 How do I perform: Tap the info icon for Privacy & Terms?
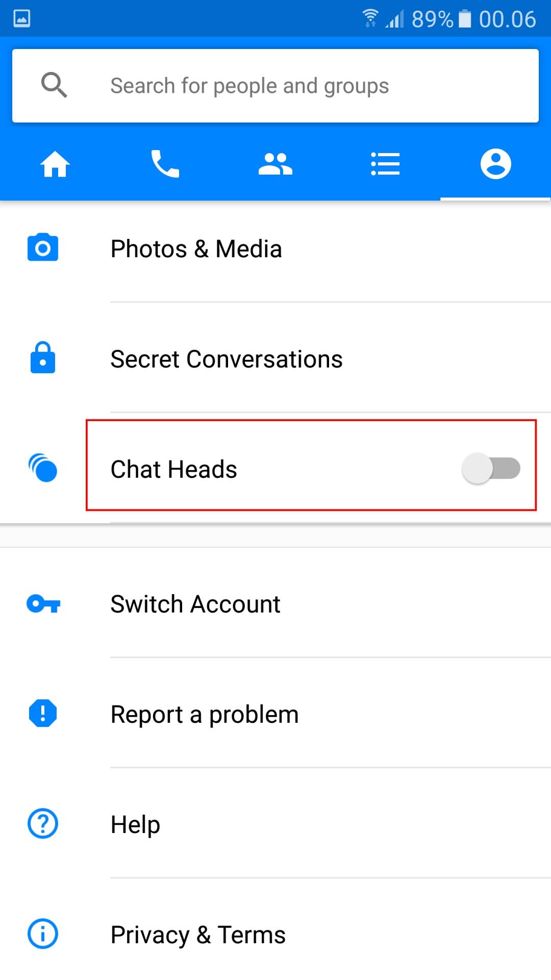coord(43,934)
